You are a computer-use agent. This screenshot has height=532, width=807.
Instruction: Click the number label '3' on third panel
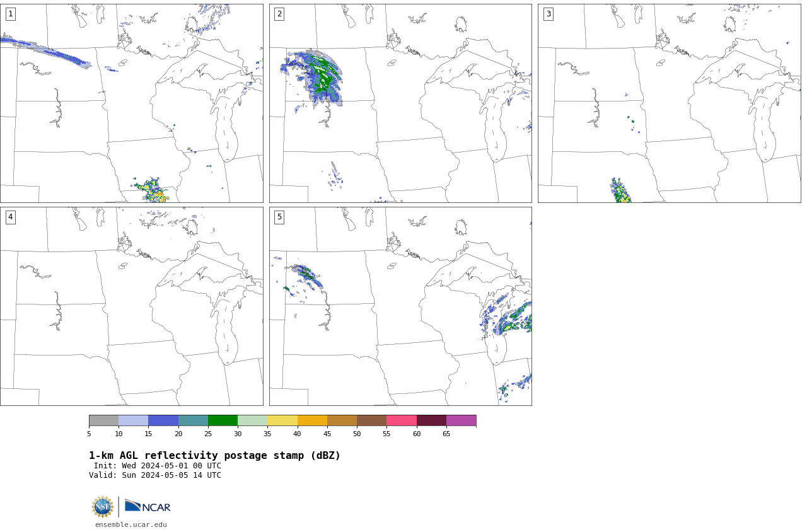548,14
